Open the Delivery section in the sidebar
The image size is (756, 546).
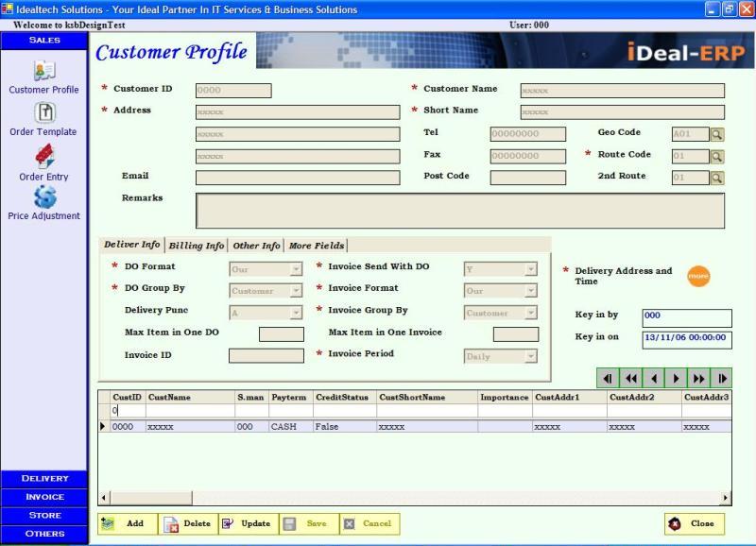[x=44, y=479]
